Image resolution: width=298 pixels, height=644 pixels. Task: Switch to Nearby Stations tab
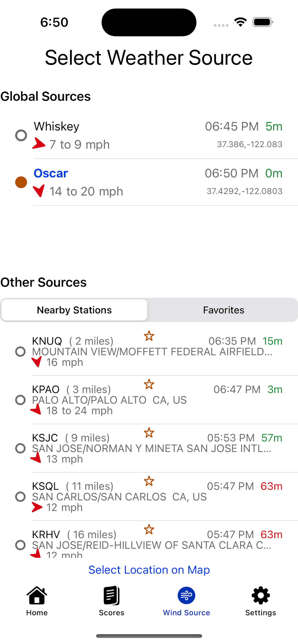(74, 310)
